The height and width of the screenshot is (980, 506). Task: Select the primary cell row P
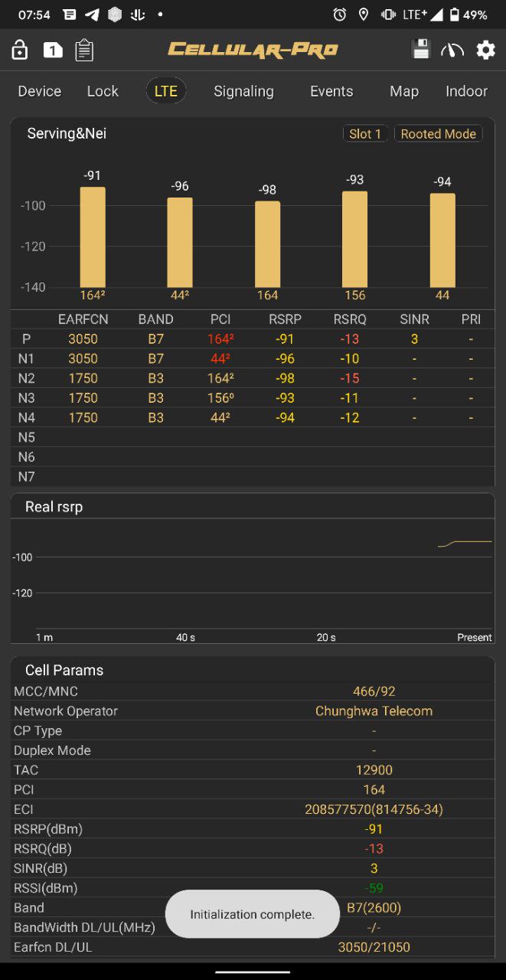tap(253, 338)
